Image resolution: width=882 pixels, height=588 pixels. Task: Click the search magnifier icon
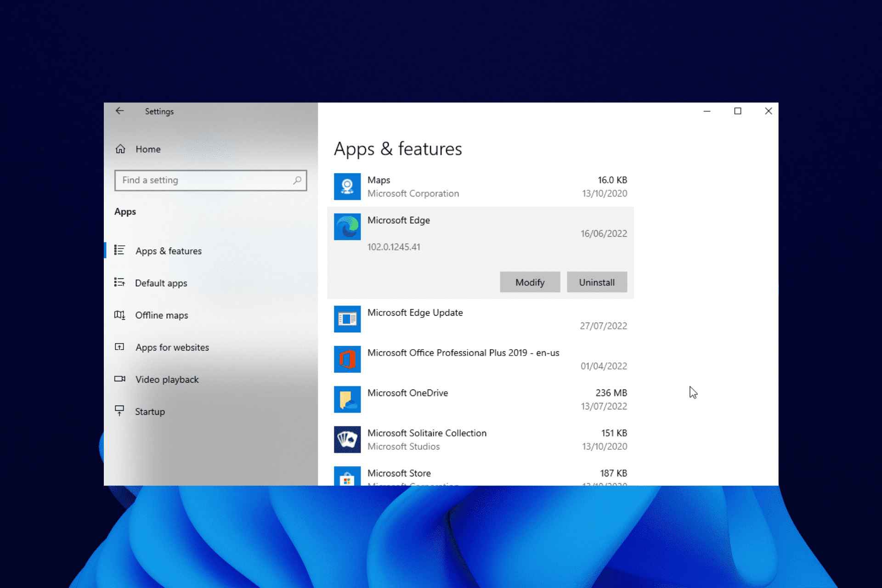(x=297, y=180)
